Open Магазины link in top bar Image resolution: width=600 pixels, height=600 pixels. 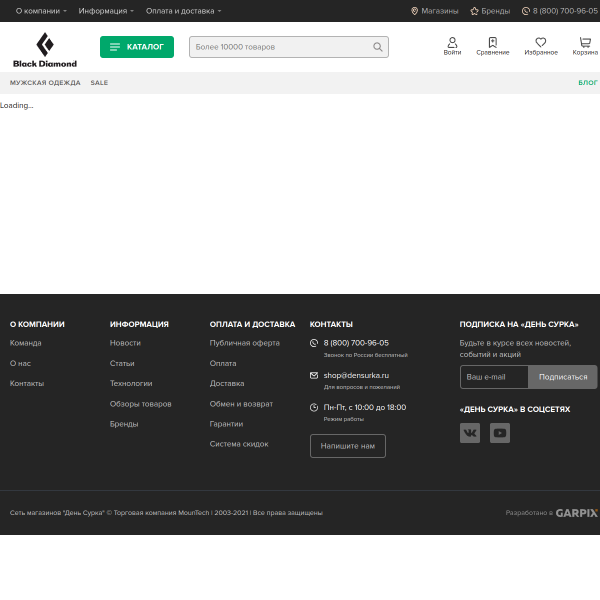[x=434, y=11]
